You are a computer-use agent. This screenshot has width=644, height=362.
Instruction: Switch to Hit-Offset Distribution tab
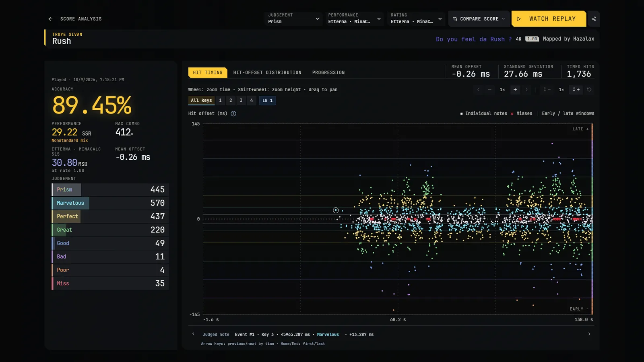pyautogui.click(x=267, y=73)
